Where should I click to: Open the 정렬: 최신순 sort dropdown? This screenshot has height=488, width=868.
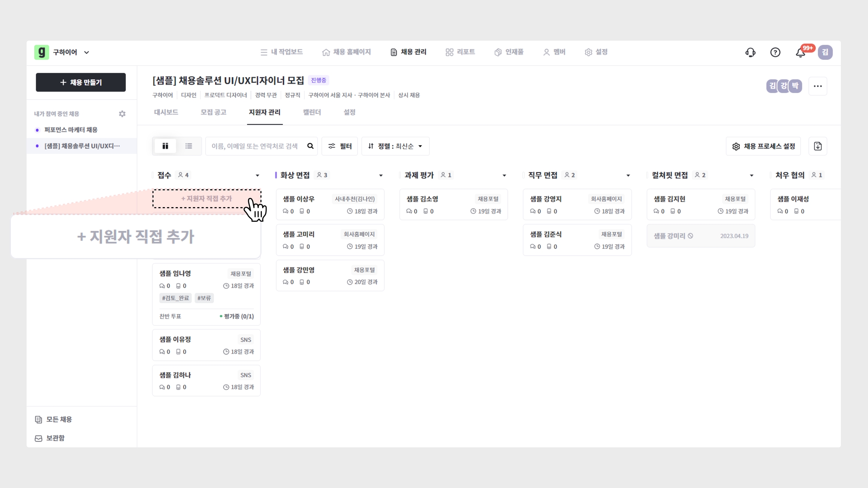395,146
